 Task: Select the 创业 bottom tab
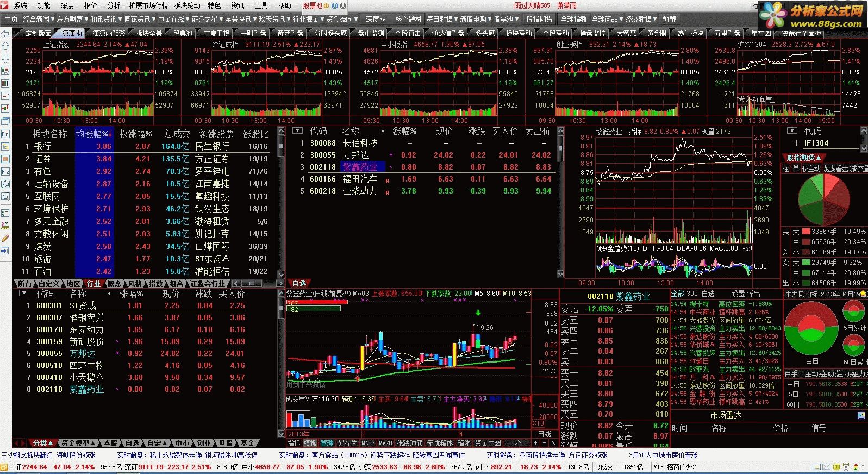pos(205,443)
